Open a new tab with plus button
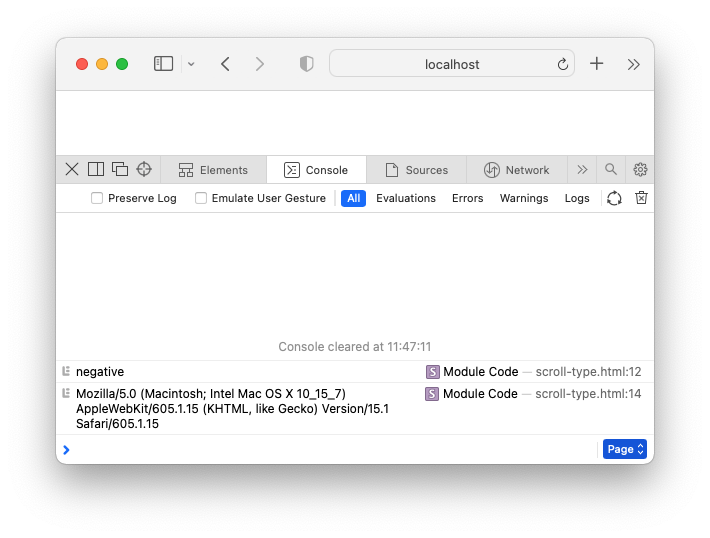The width and height of the screenshot is (710, 538). (x=596, y=63)
